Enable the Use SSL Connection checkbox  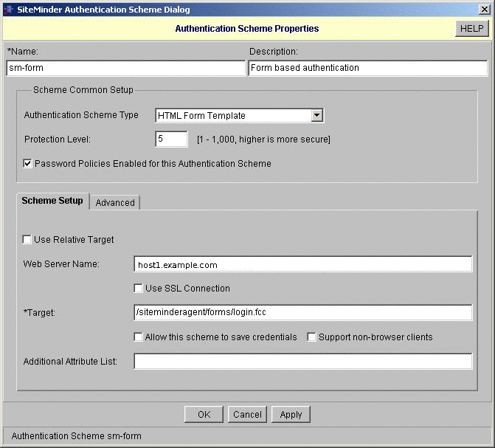[138, 288]
